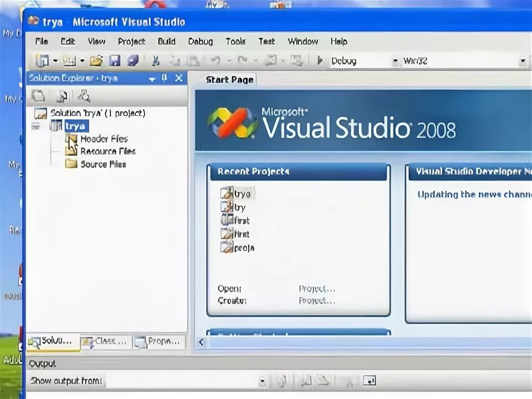Click Show All Files icon in Solution Explorer
Screen dimensions: 532x399
(62, 96)
